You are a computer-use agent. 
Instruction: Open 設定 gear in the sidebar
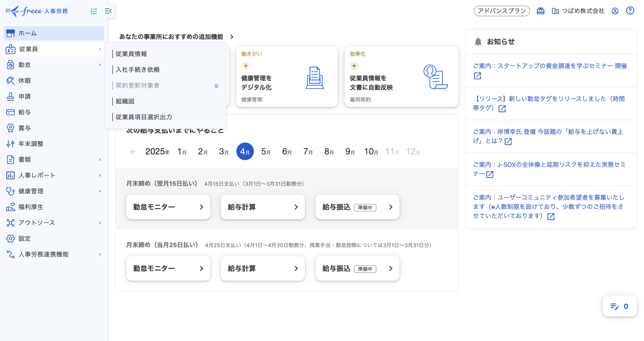10,238
